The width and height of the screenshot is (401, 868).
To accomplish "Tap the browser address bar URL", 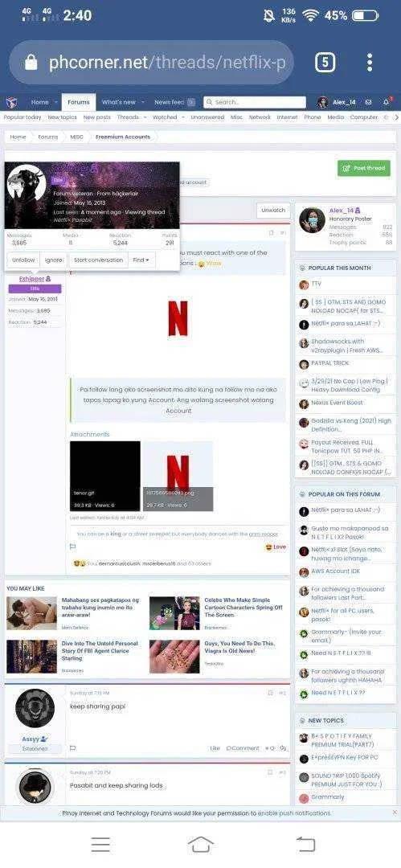I will [x=166, y=62].
